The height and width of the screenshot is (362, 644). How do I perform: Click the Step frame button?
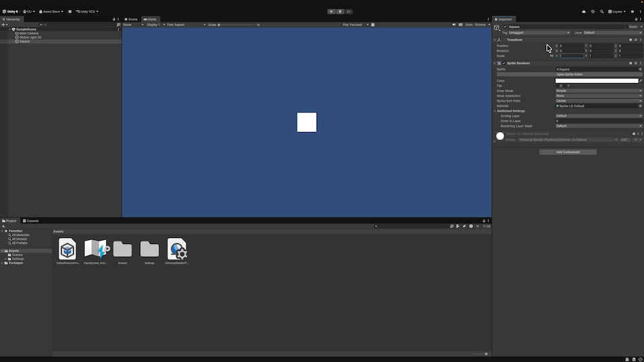[x=348, y=11]
